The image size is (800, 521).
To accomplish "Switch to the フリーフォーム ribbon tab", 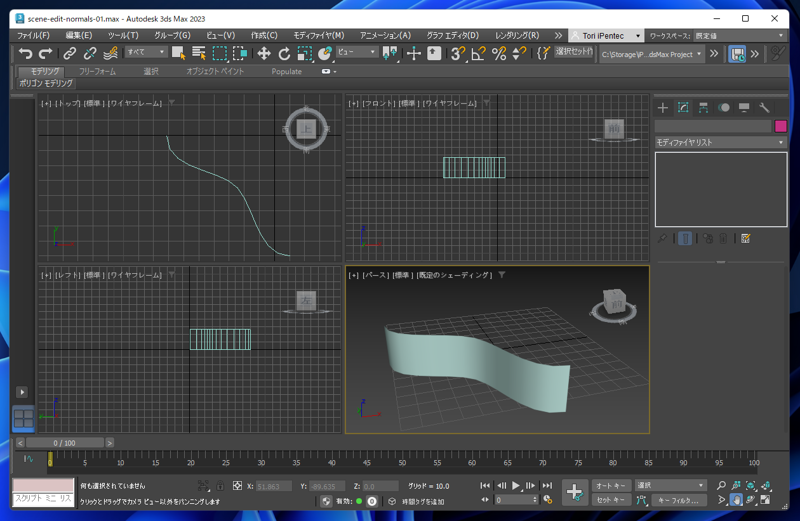I will coord(97,72).
